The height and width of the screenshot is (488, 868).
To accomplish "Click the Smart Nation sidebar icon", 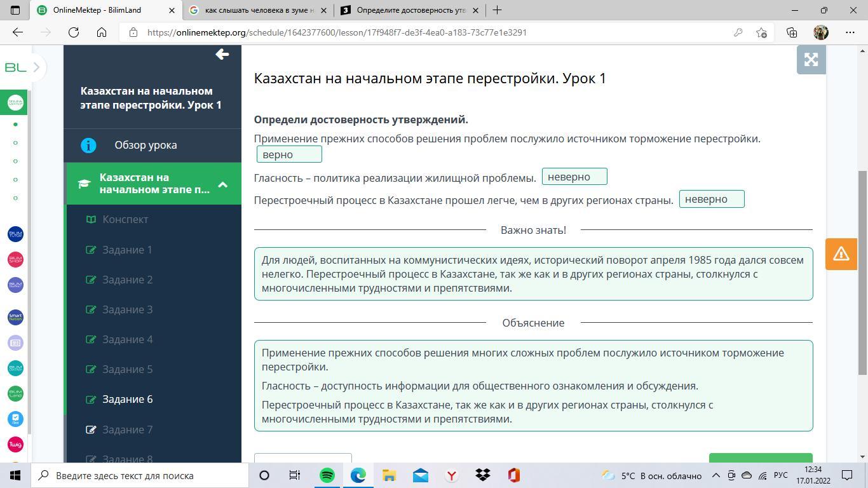I will [x=15, y=317].
